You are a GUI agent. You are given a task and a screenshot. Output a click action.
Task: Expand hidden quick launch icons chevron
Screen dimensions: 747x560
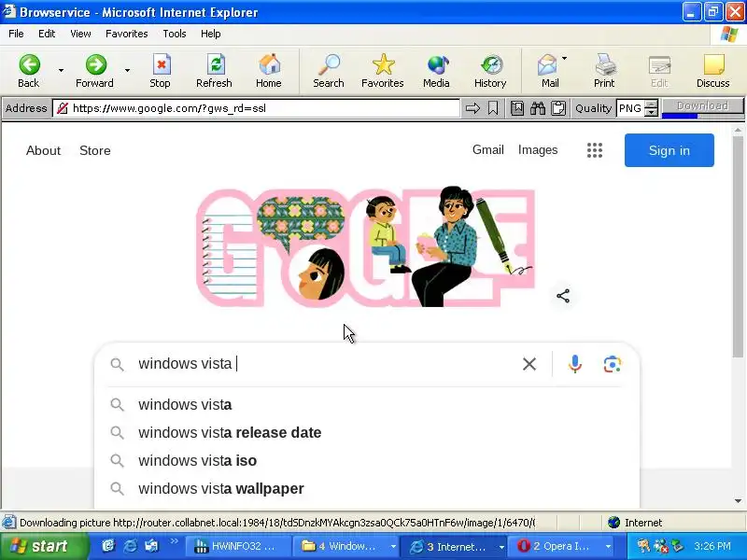(x=174, y=541)
